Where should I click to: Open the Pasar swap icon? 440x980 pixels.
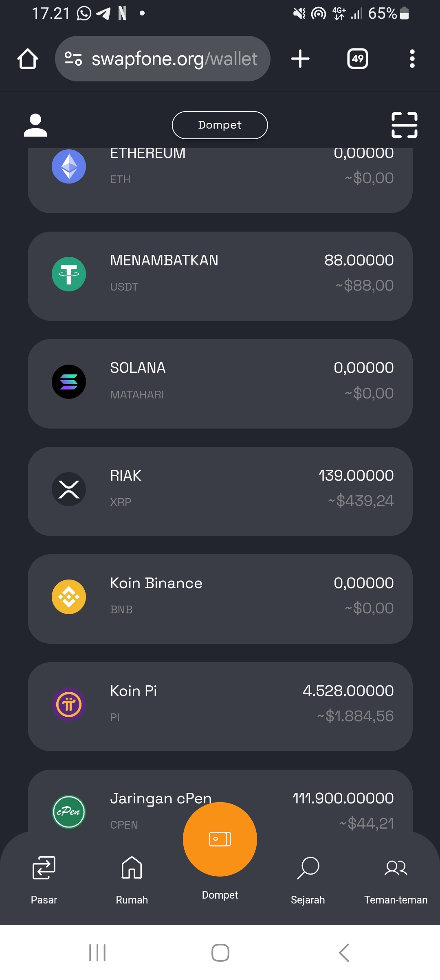(44, 868)
